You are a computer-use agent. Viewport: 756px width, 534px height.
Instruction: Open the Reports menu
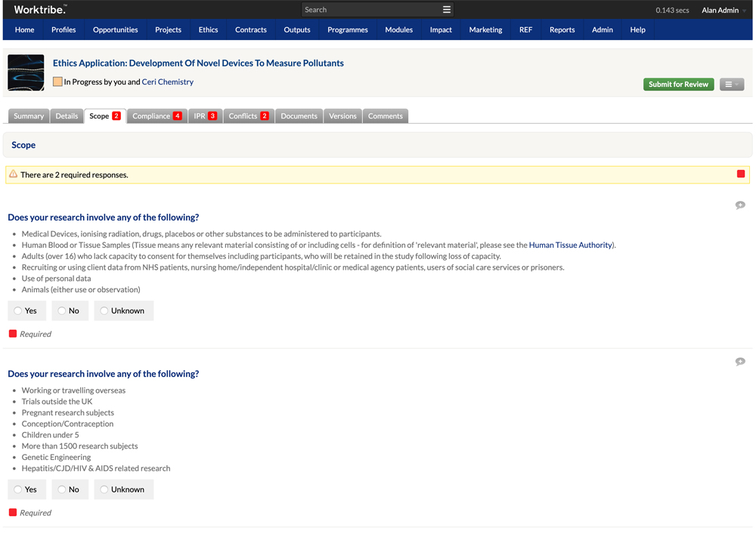pos(562,30)
